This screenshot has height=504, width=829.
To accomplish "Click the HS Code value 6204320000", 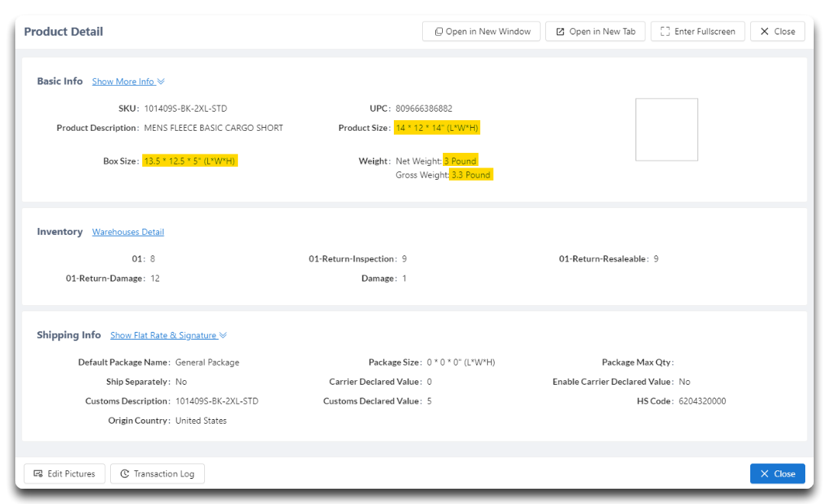I will tap(702, 402).
